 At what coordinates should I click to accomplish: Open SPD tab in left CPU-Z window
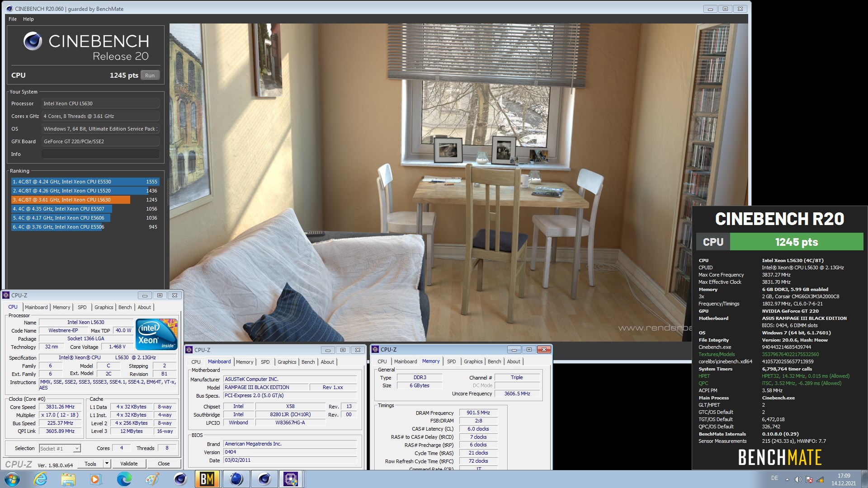click(x=82, y=307)
